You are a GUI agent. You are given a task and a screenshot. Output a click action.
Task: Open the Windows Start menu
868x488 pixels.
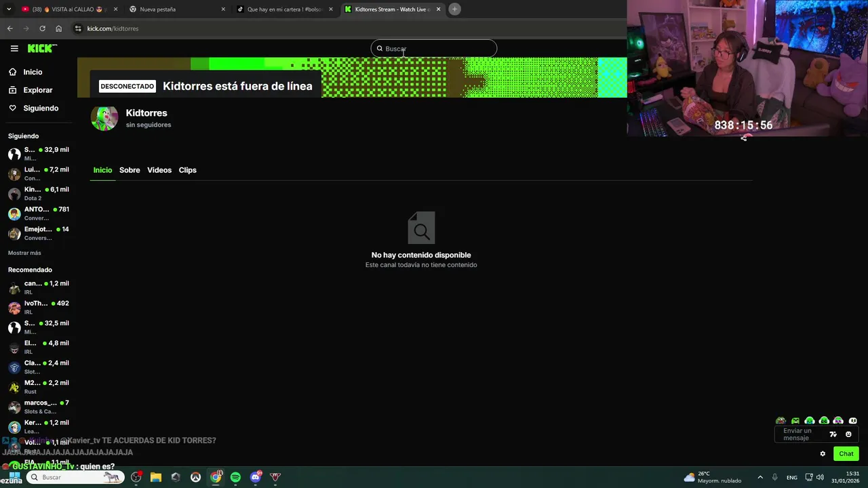tap(14, 477)
